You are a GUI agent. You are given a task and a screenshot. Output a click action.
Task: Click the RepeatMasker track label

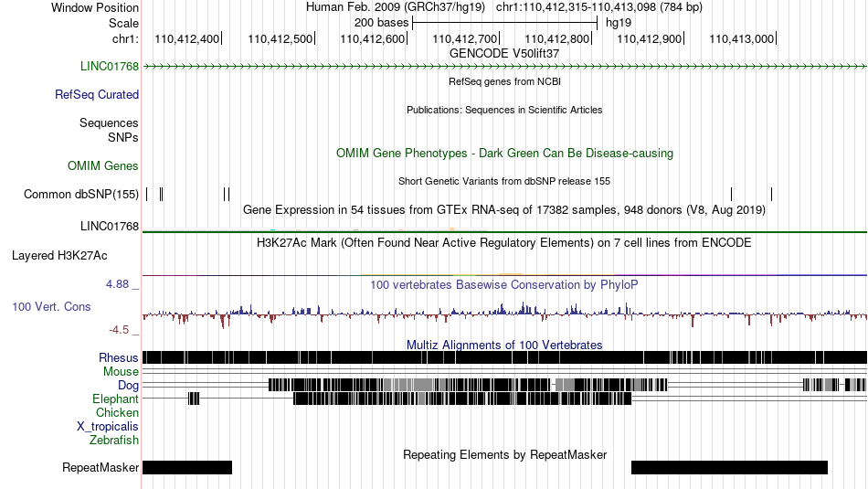click(101, 468)
